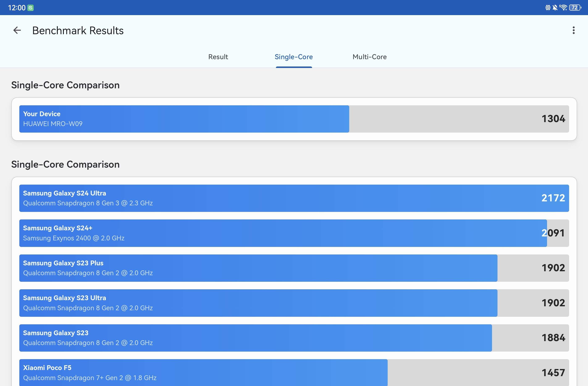Tap the battery indicator showing 72

pos(575,7)
